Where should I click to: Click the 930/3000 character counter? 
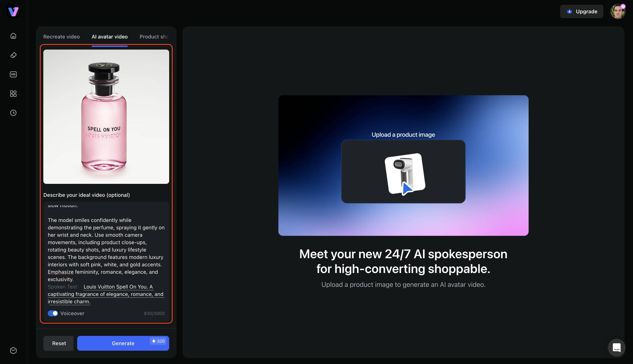click(x=154, y=314)
